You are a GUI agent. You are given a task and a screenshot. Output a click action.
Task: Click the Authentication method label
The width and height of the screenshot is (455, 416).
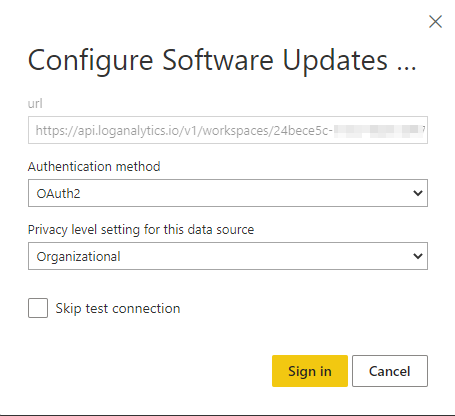(x=94, y=166)
